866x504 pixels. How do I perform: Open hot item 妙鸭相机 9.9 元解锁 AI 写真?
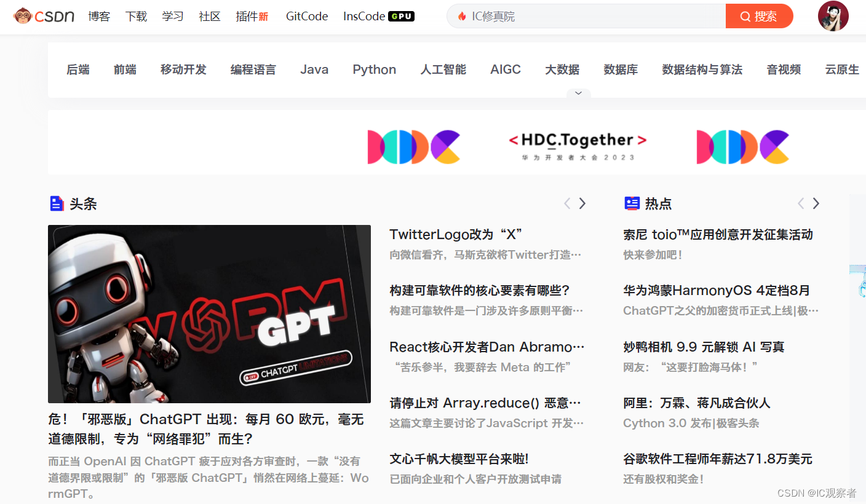click(x=704, y=347)
